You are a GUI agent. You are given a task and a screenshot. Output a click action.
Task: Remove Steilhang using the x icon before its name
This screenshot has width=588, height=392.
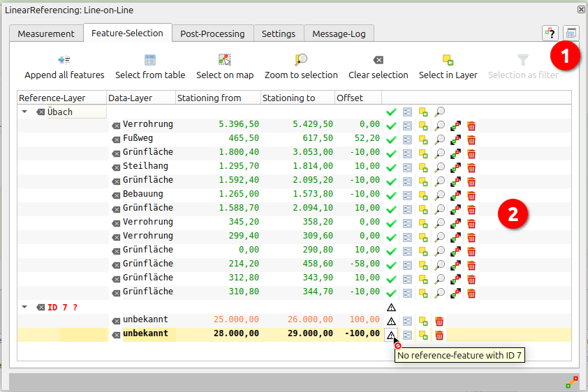(116, 167)
